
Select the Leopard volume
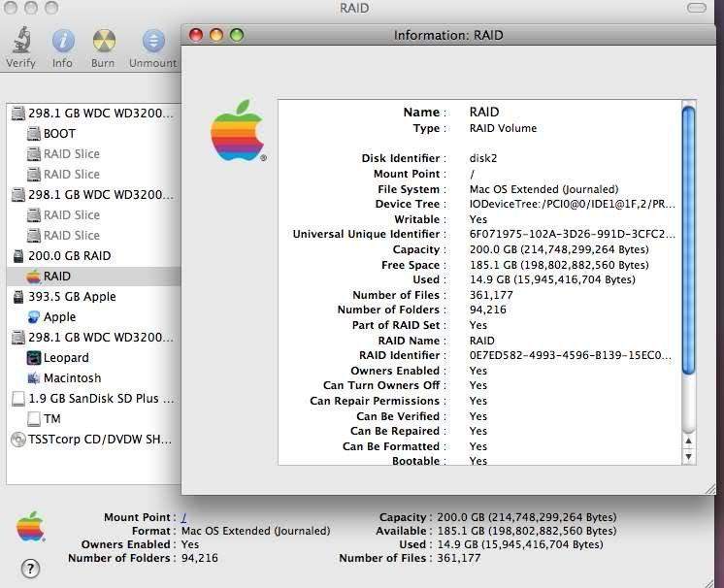click(x=66, y=357)
